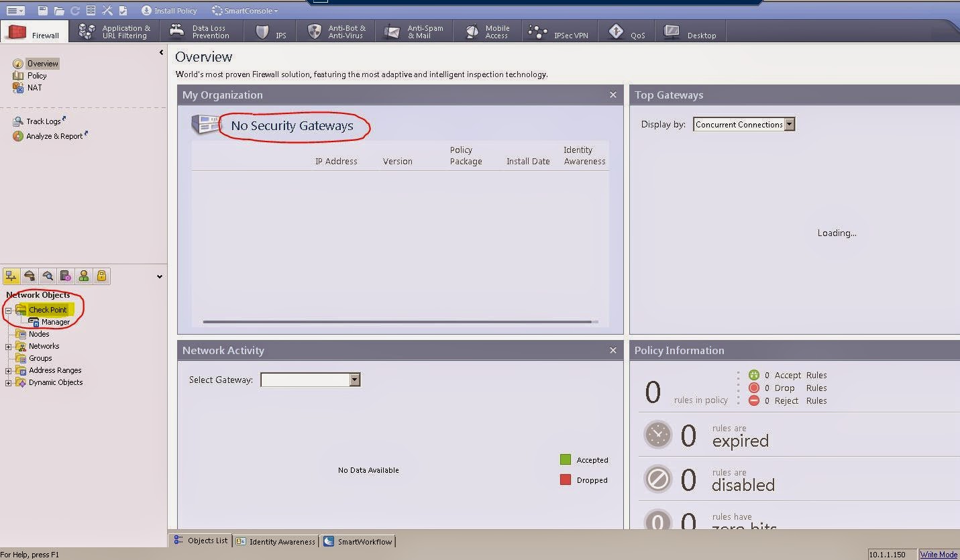Select the Groups folder
Image resolution: width=960 pixels, height=560 pixels.
(40, 358)
